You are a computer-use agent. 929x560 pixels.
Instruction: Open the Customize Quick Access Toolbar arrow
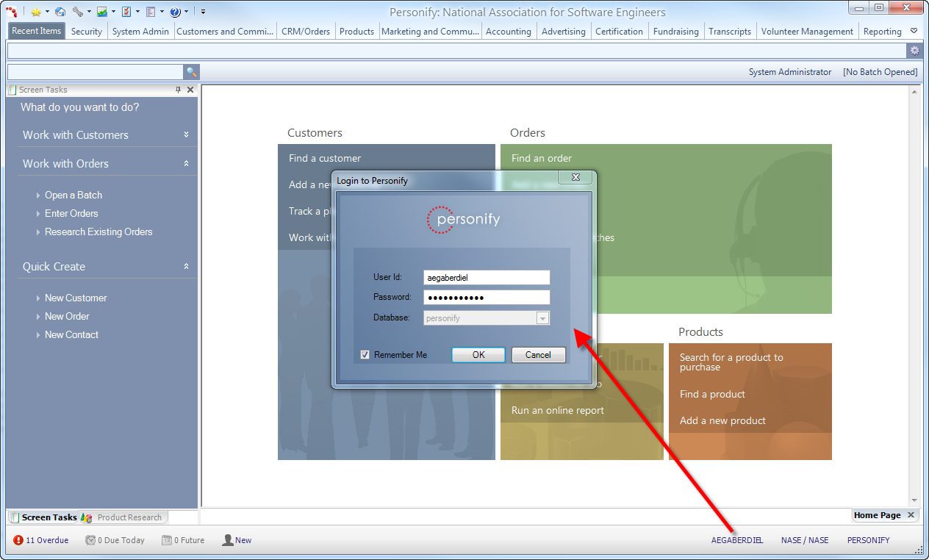click(x=203, y=12)
